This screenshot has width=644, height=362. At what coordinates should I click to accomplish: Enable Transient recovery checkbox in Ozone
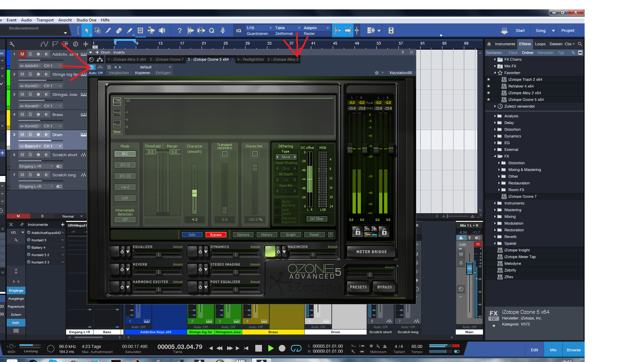tap(225, 154)
